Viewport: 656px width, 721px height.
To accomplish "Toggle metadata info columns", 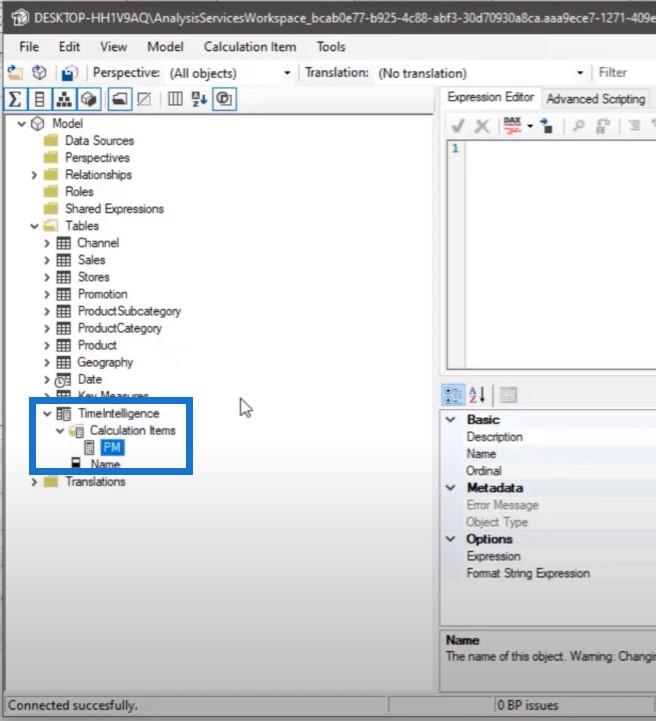I will (x=175, y=99).
